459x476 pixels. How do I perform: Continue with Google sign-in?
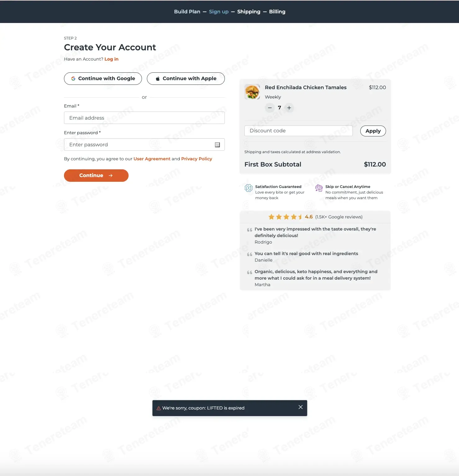click(103, 79)
